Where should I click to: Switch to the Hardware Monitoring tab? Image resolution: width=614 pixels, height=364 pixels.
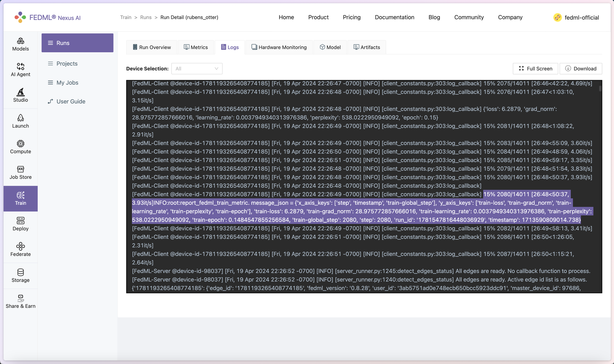pyautogui.click(x=279, y=47)
